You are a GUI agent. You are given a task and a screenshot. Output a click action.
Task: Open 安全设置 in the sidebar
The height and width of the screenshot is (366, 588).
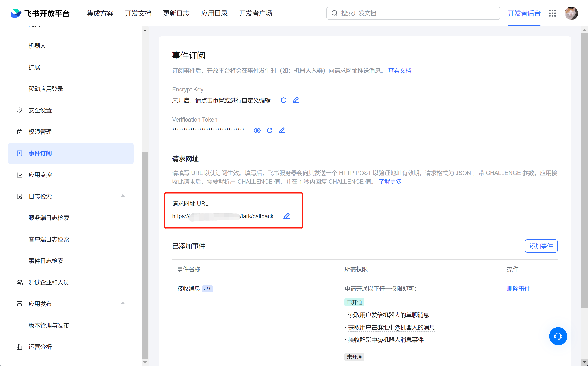[40, 110]
